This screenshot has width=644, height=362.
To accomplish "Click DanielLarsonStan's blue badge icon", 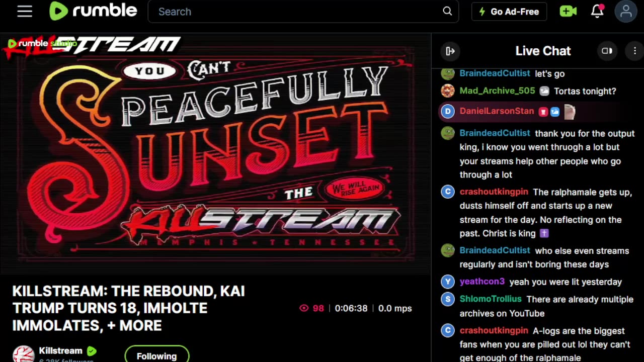I will pyautogui.click(x=554, y=112).
